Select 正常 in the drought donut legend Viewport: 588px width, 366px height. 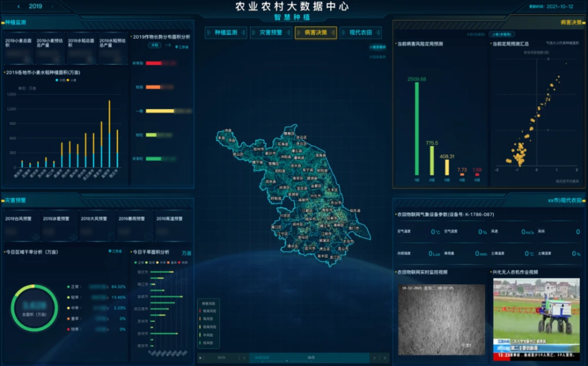[73, 287]
